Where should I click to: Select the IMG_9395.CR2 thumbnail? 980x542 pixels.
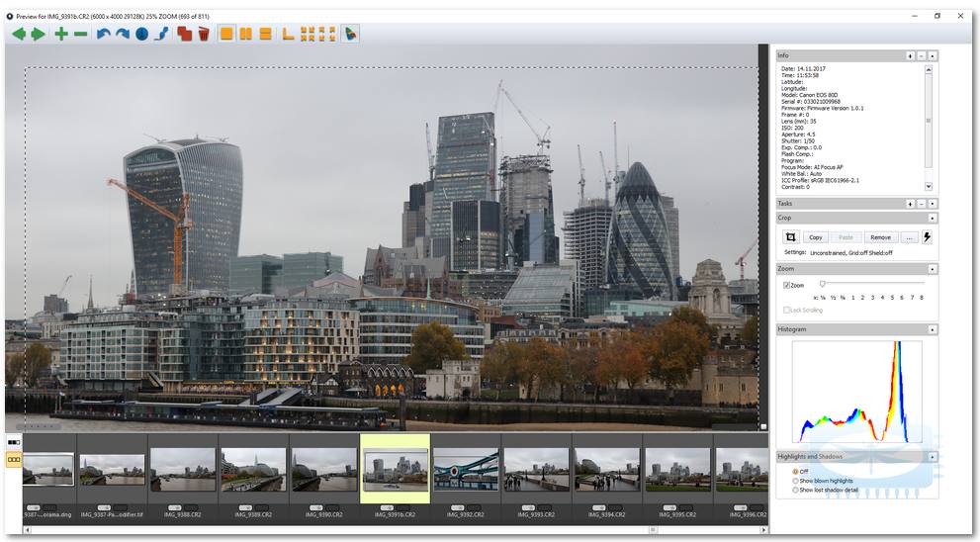(x=677, y=470)
